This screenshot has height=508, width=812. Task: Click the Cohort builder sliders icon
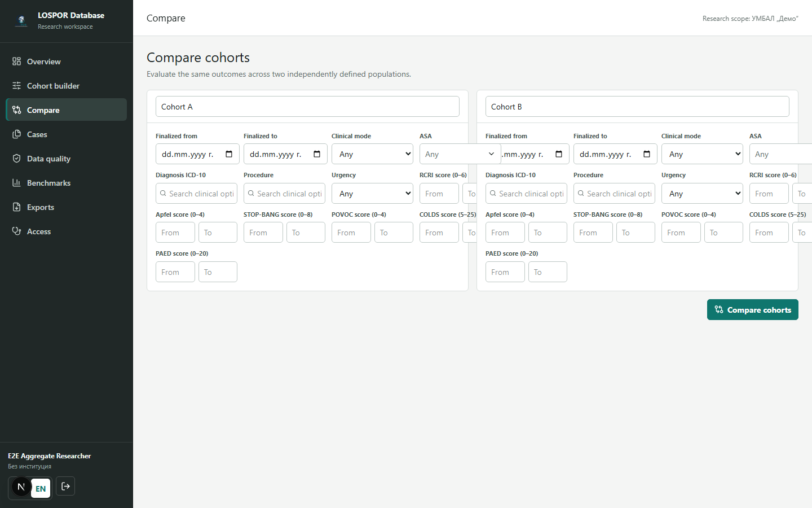pyautogui.click(x=16, y=86)
